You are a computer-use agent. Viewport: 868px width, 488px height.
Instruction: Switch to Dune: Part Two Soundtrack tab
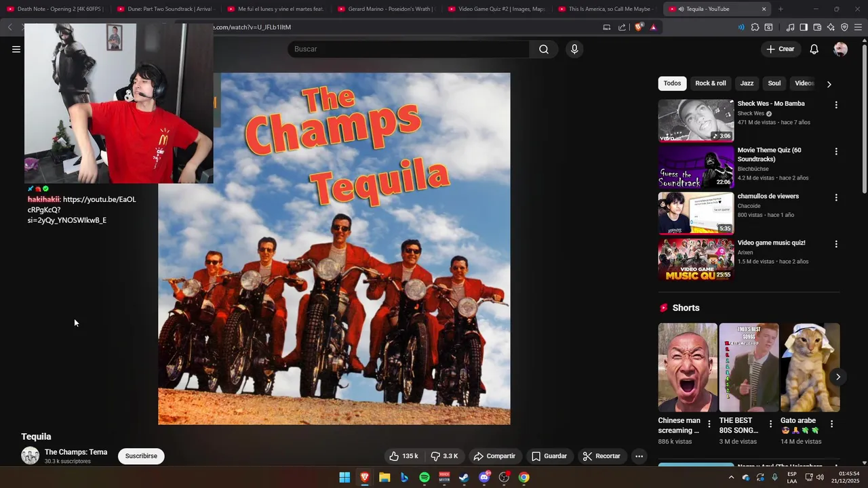[165, 9]
